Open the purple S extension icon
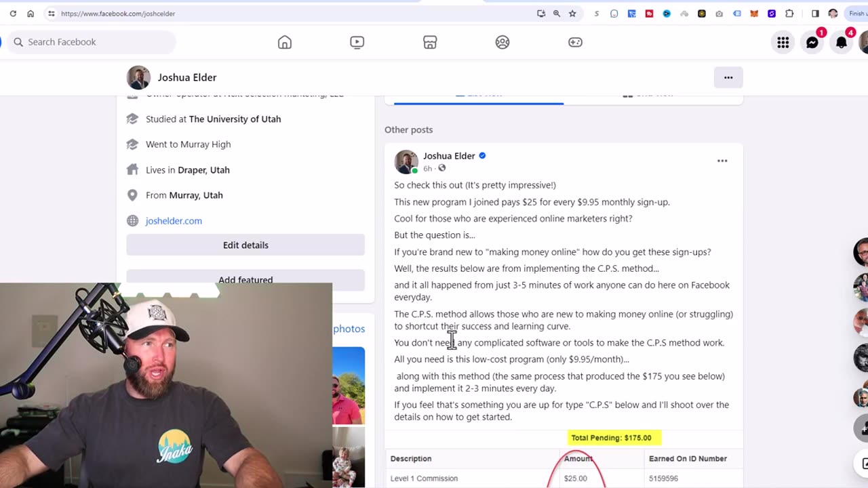Image resolution: width=868 pixels, height=488 pixels. click(772, 14)
